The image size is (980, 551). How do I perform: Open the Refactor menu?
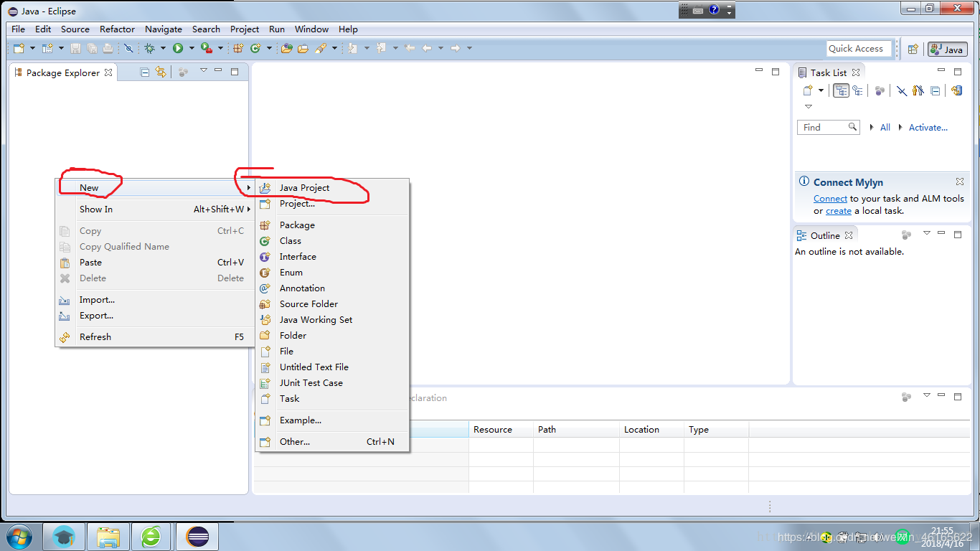pyautogui.click(x=117, y=29)
